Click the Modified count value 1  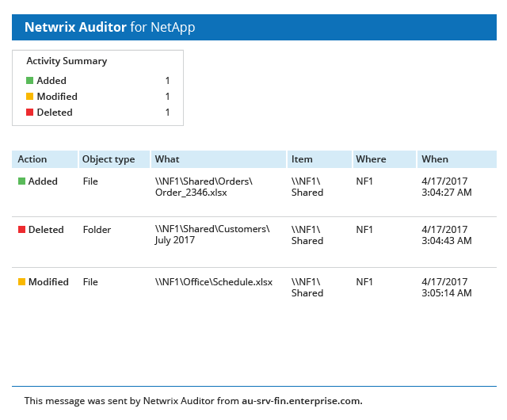coord(167,96)
